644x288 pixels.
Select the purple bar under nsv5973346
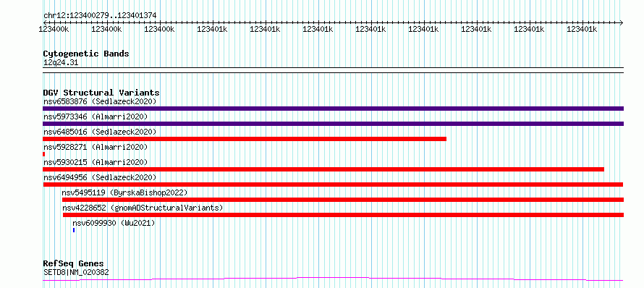333,124
